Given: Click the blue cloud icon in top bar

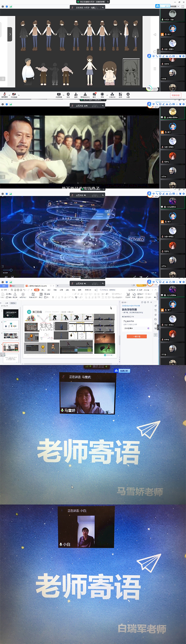Looking at the screenshot, I should tap(157, 6).
